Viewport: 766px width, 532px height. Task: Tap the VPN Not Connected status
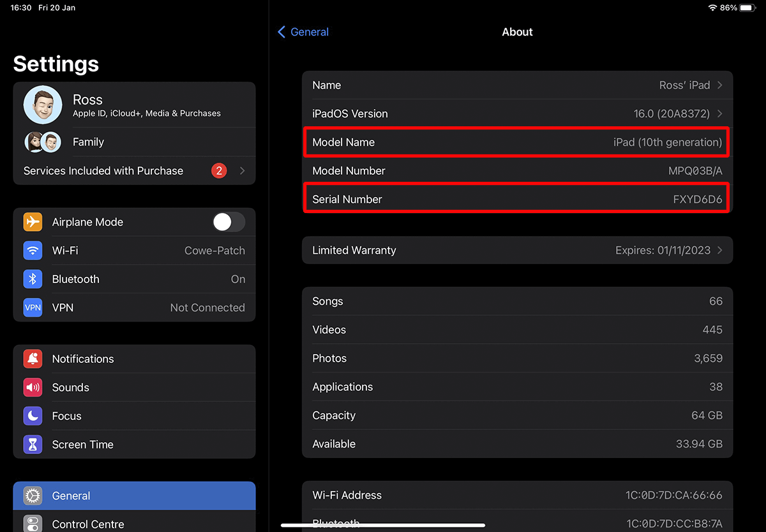tap(207, 307)
